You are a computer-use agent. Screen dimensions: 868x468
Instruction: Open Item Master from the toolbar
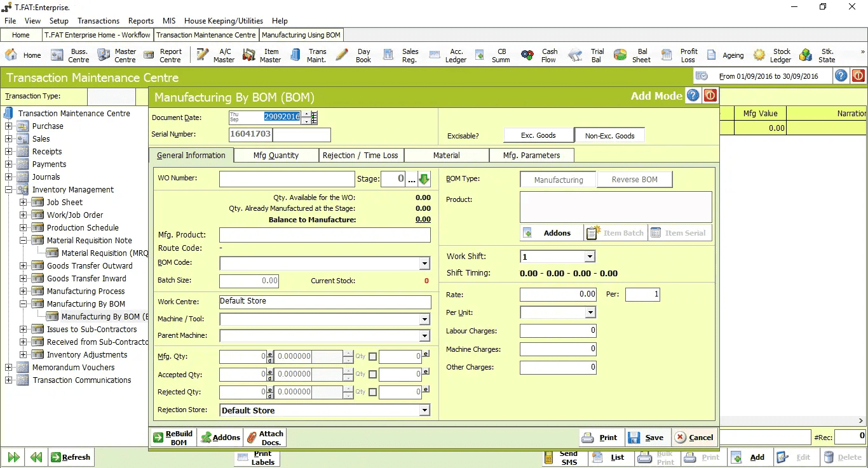261,55
